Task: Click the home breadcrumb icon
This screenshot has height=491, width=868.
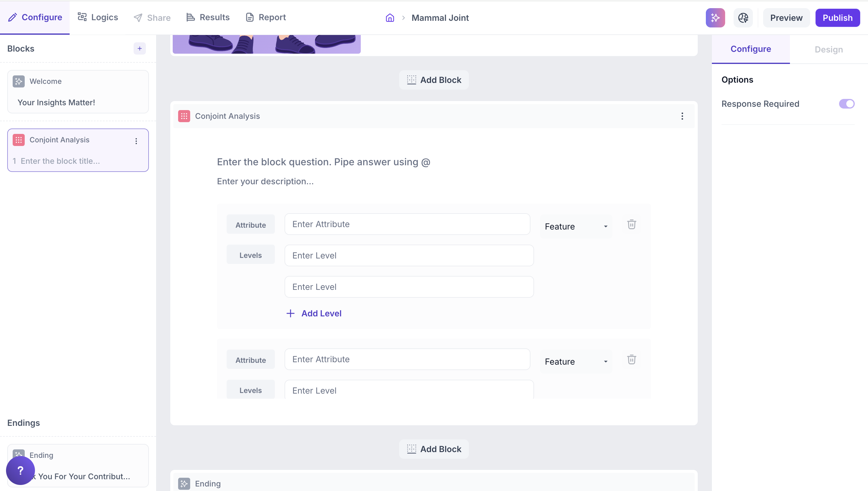Action: click(390, 18)
